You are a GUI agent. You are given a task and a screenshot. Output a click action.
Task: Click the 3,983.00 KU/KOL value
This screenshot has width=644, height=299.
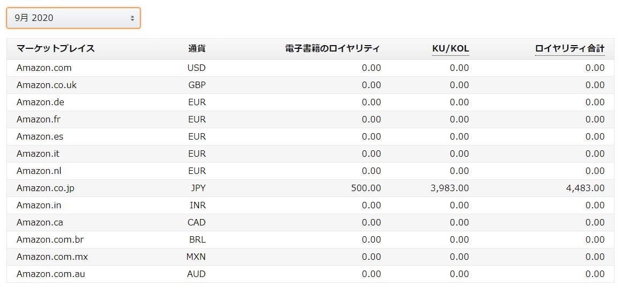[449, 188]
